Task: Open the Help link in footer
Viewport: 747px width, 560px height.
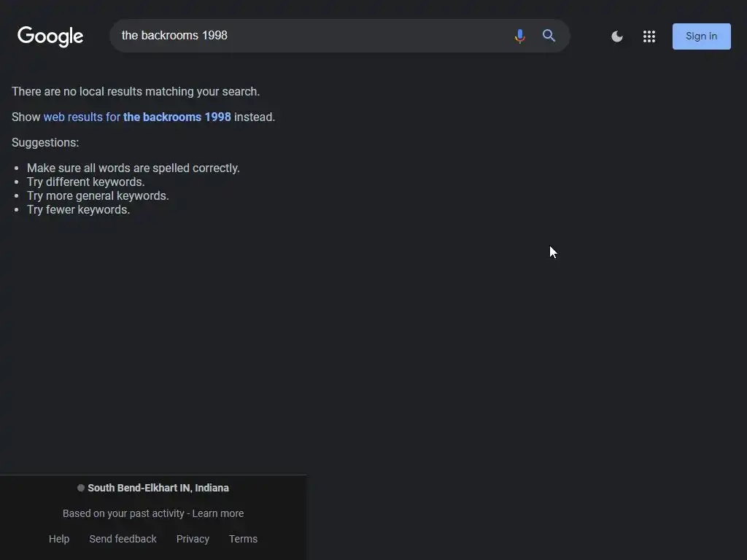Action: click(x=59, y=539)
